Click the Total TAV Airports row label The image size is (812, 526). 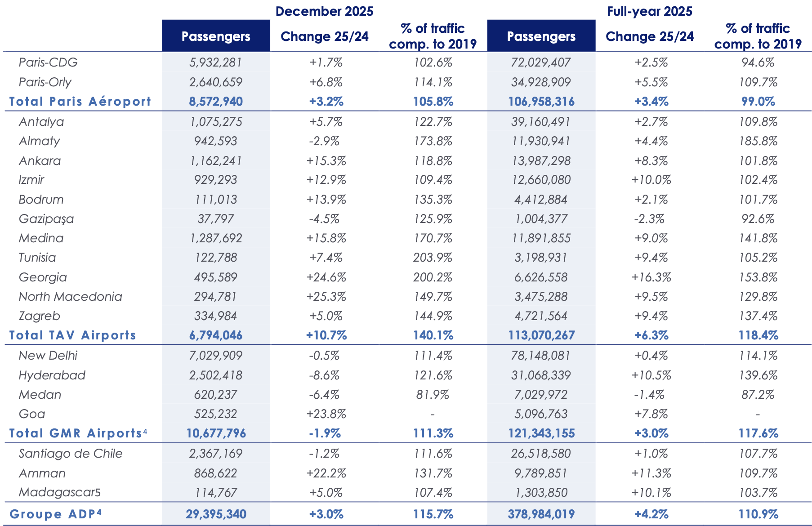(x=72, y=335)
